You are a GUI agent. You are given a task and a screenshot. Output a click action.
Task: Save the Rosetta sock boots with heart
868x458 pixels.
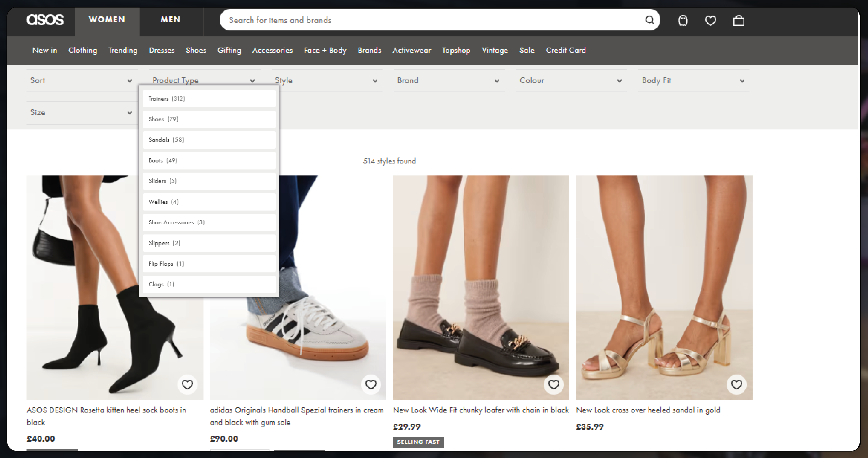pos(187,384)
